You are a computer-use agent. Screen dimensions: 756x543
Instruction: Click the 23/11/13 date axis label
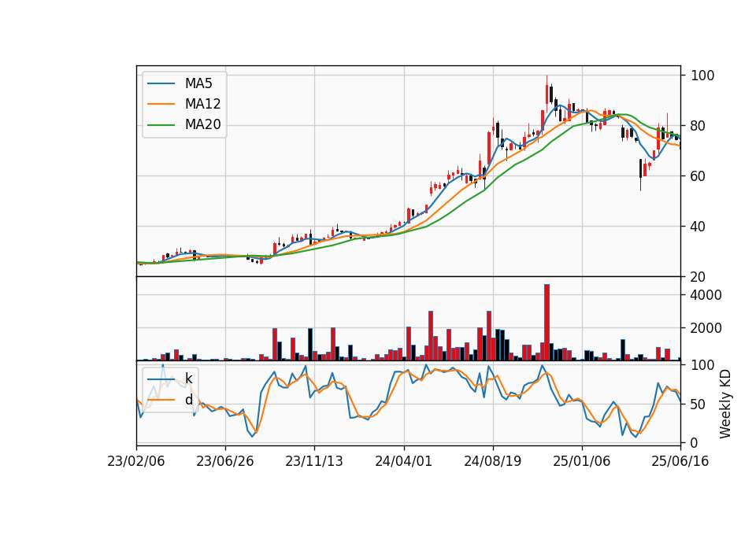click(x=314, y=461)
